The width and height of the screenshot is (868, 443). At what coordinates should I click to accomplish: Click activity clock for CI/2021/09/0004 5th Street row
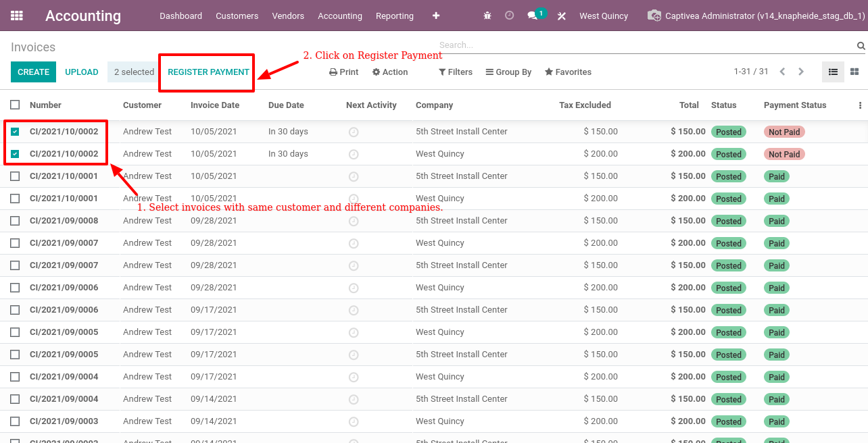coord(354,400)
